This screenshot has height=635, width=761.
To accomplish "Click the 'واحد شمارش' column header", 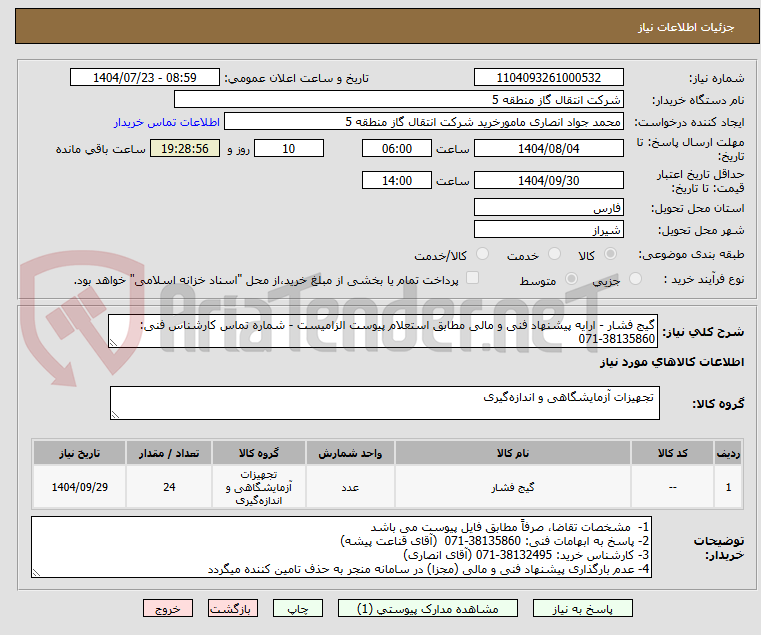I will pyautogui.click(x=350, y=453).
